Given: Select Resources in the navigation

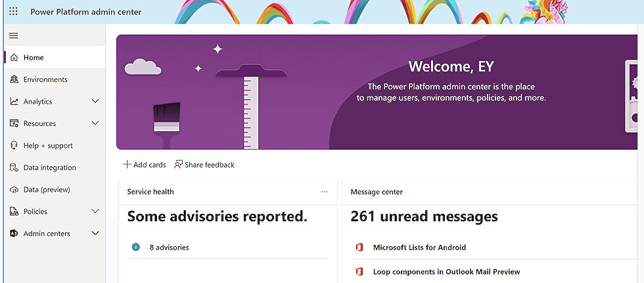Looking at the screenshot, I should coord(54,123).
